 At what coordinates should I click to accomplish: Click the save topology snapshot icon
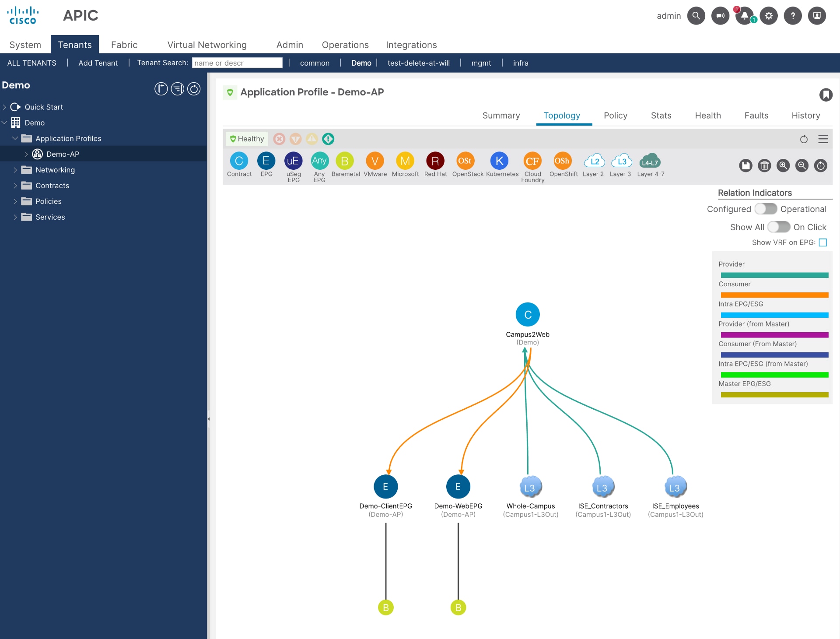tap(745, 165)
